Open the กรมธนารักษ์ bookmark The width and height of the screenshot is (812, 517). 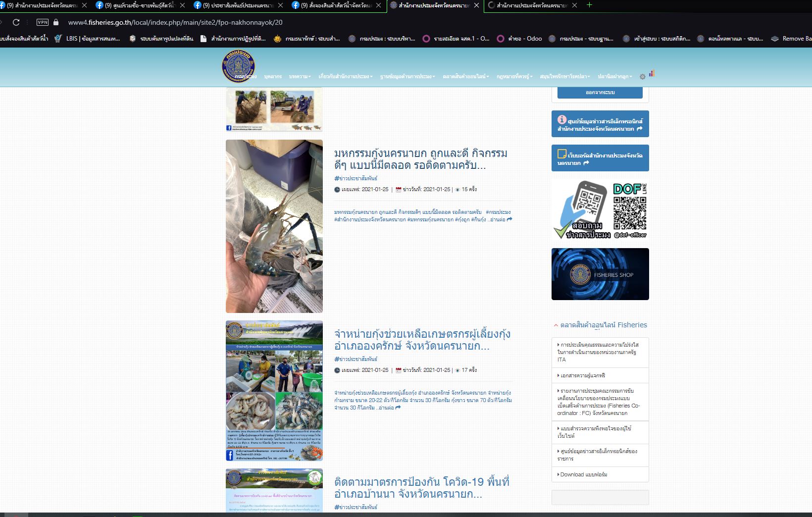[x=306, y=38]
